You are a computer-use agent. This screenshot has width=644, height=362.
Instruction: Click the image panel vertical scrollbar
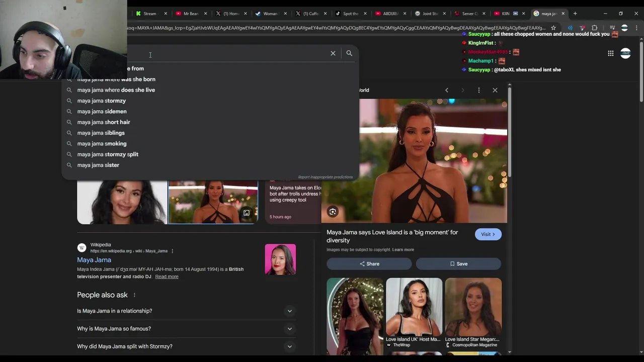click(x=510, y=133)
